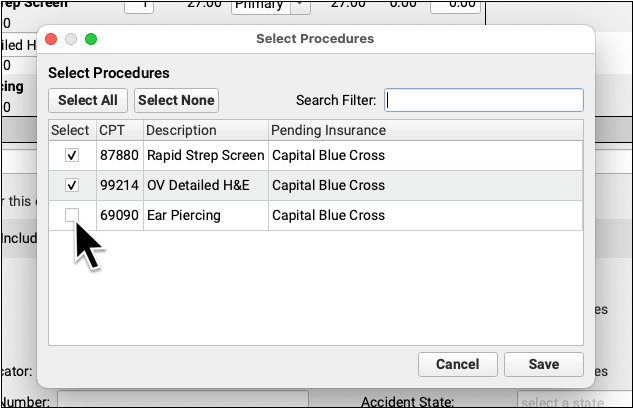Screen dimensions: 633x408
Task: Click Capital Blue Cross in the OV Detailed H&E row
Action: click(328, 186)
